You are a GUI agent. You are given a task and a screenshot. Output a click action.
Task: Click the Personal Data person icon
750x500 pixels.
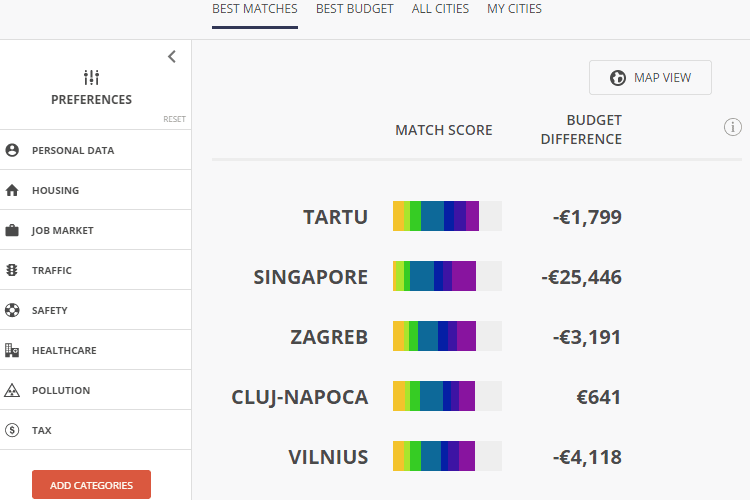(x=12, y=150)
